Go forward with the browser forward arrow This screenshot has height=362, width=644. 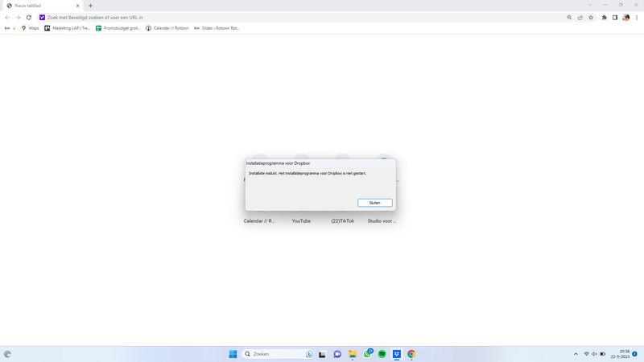pyautogui.click(x=18, y=18)
